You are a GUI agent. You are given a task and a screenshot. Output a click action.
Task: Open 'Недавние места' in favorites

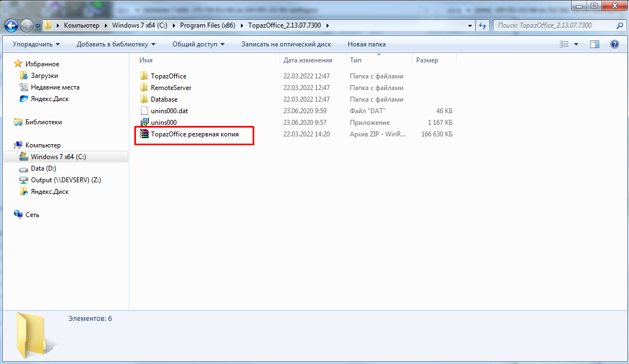(x=55, y=87)
